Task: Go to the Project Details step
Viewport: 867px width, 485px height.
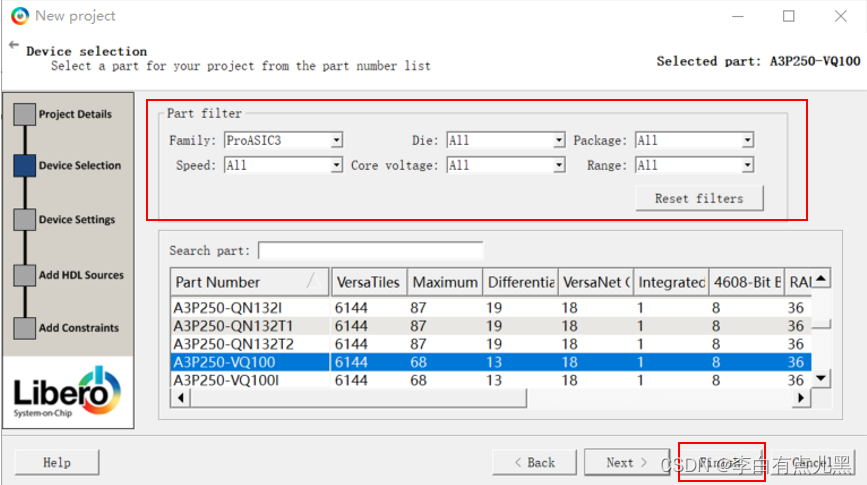Action: coord(75,114)
